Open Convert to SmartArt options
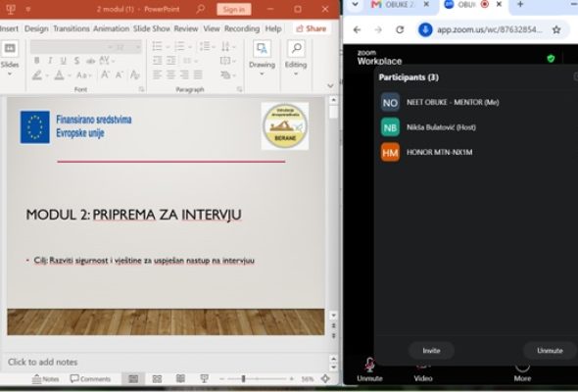 coord(228,75)
